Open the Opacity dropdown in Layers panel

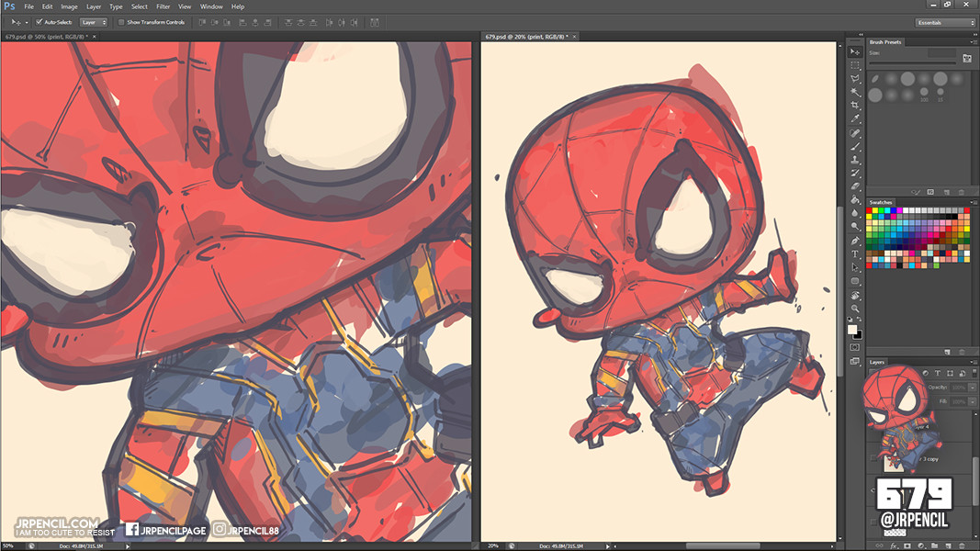(x=973, y=388)
